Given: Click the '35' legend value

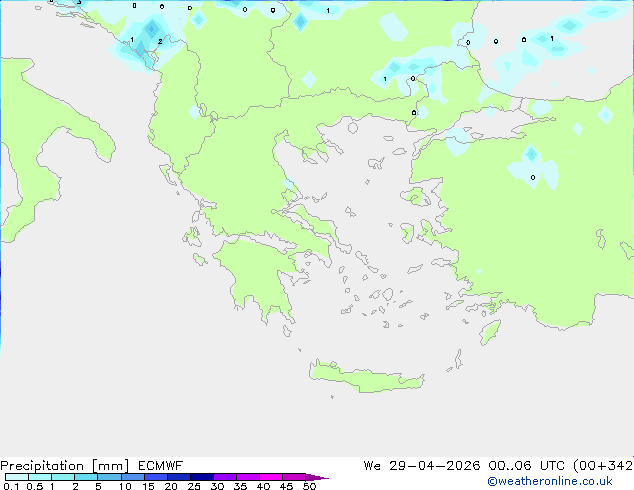Looking at the screenshot, I should (x=241, y=486).
